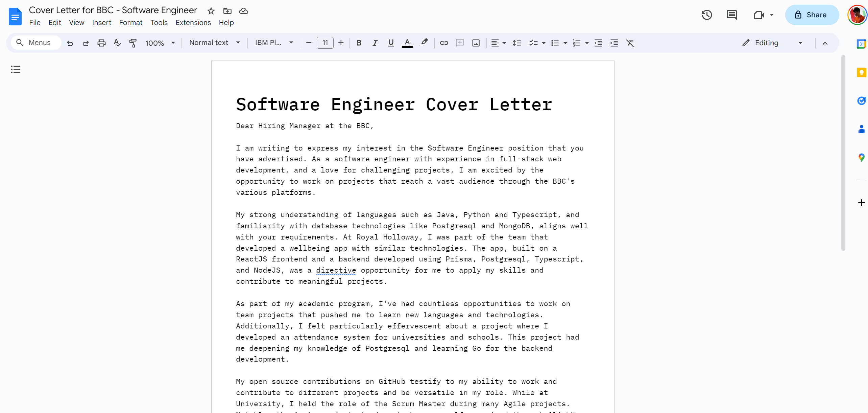Expand the Normal text style dropdown
This screenshot has height=413, width=868.
[214, 43]
